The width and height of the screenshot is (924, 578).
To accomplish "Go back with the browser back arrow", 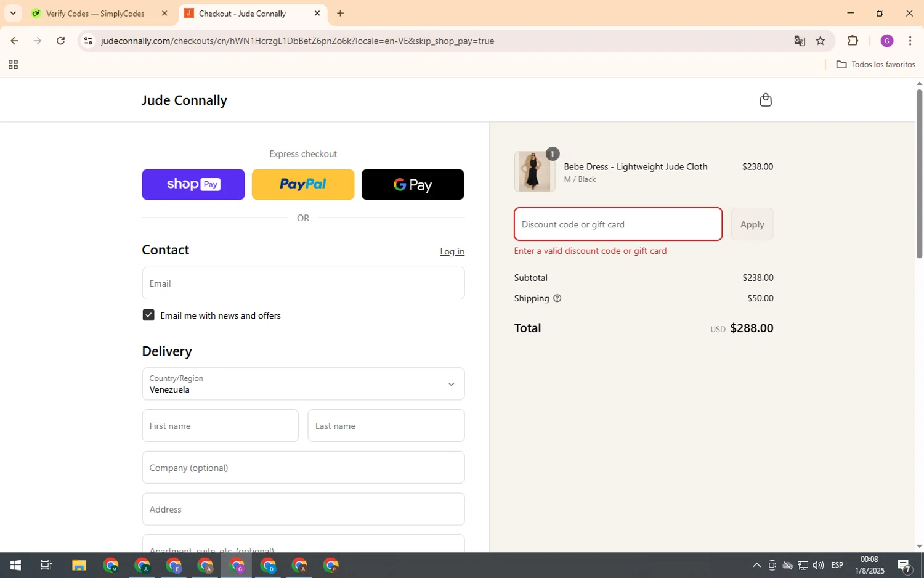I will point(14,41).
